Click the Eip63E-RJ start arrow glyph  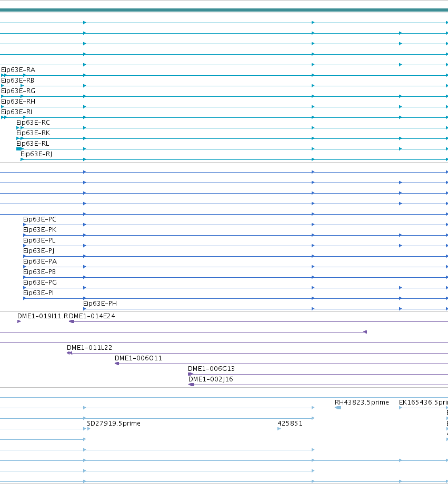(22, 159)
